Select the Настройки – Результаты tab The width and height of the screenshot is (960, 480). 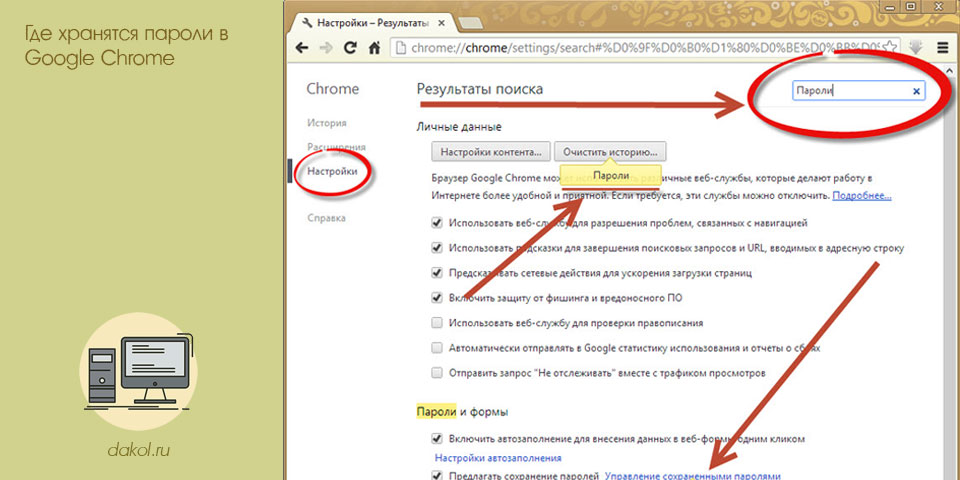(372, 23)
